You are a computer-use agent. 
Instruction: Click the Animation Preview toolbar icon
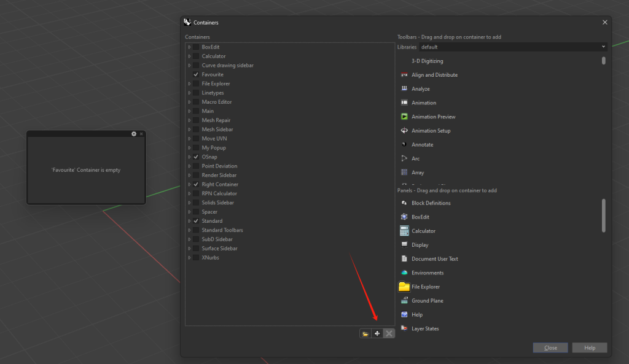(x=404, y=117)
